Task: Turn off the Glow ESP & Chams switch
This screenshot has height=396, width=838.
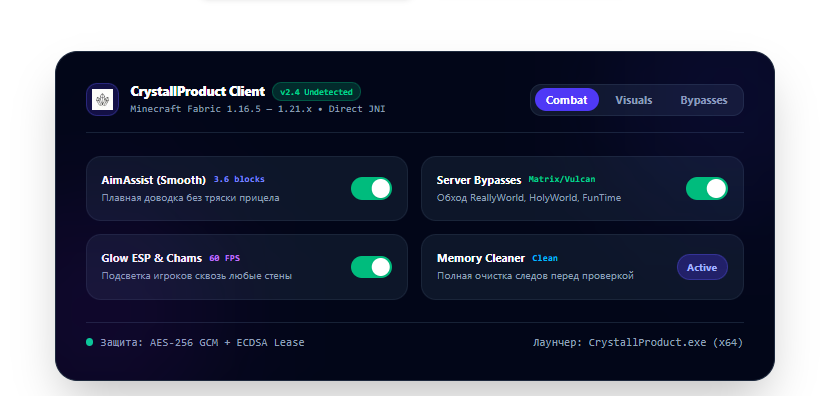Action: click(371, 267)
